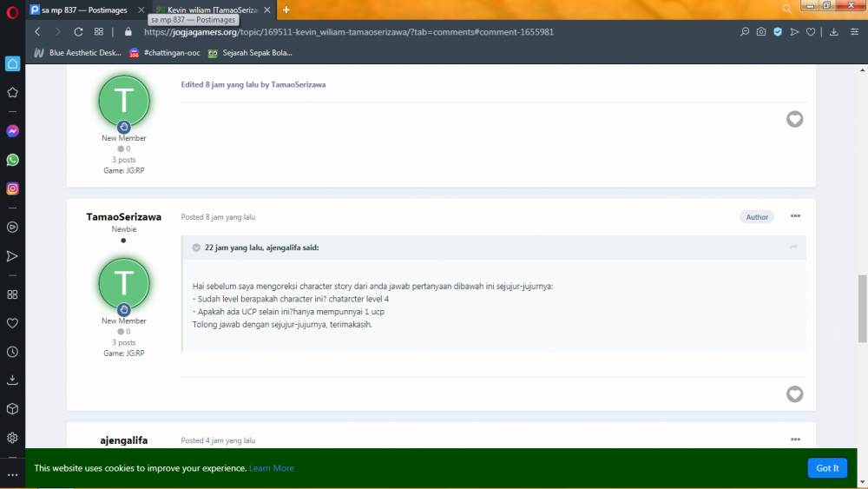The image size is (868, 489).
Task: Open the sidebar settings gear
Action: 12,438
